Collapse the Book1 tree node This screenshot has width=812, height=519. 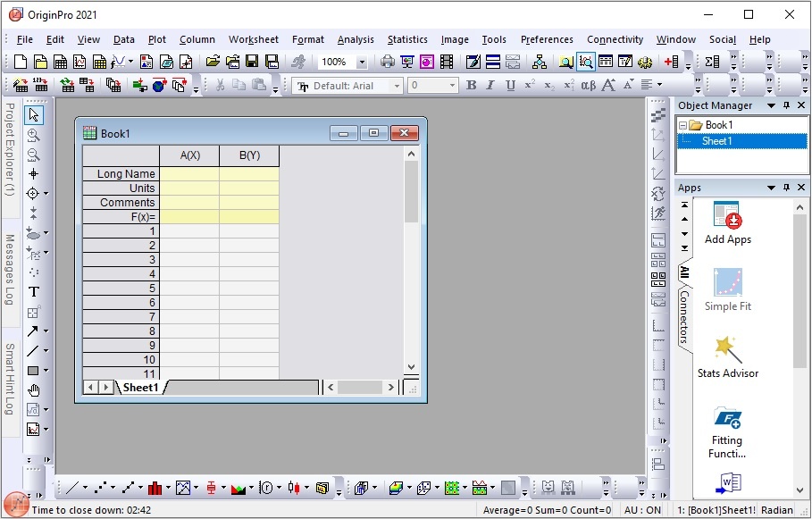tap(682, 125)
